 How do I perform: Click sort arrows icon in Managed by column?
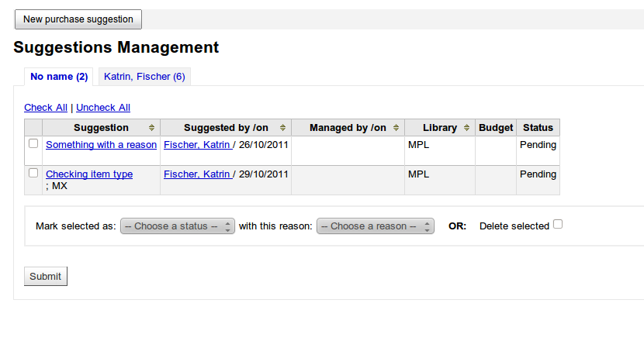(x=396, y=128)
